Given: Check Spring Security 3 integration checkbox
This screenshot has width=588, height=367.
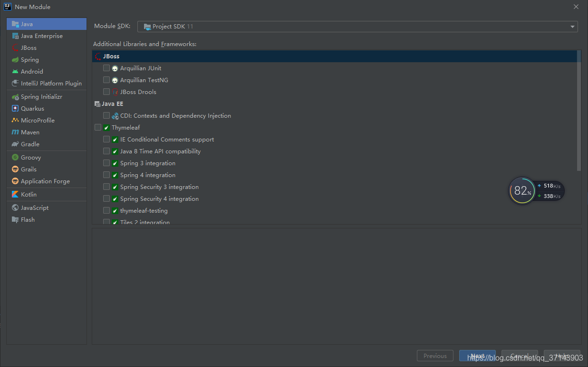Looking at the screenshot, I should click(106, 187).
